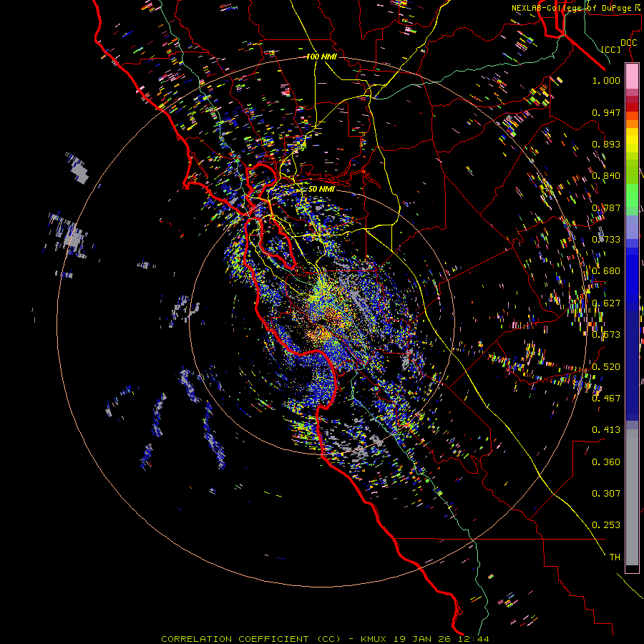Click the KMUX station identifier in the caption

coord(374,639)
